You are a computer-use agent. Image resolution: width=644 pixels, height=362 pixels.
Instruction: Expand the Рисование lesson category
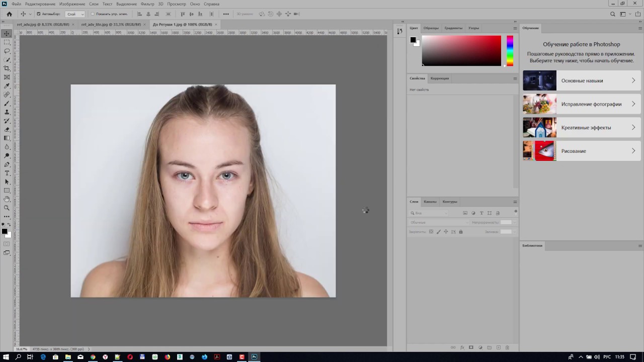click(582, 151)
